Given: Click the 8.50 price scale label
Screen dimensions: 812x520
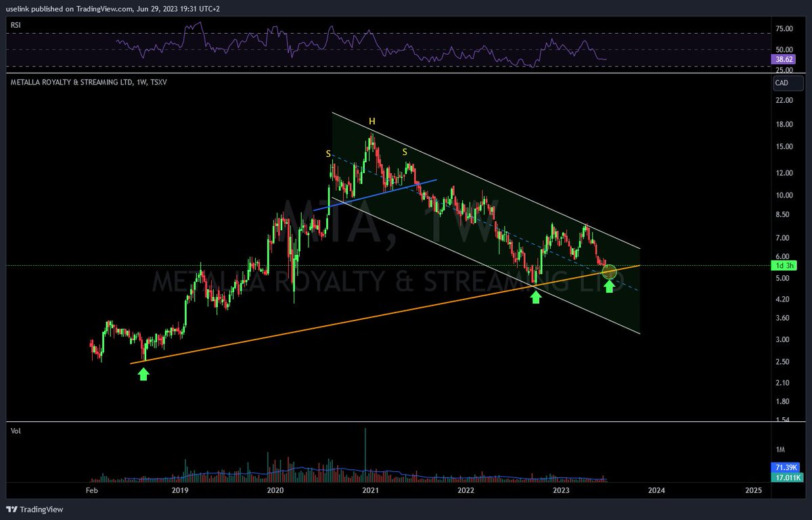Looking at the screenshot, I should coord(784,215).
